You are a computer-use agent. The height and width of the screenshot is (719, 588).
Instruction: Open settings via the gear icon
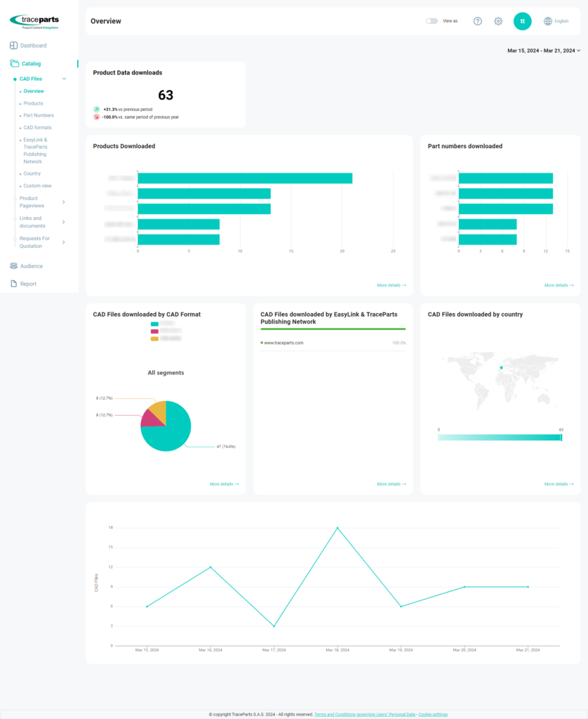[x=498, y=21]
